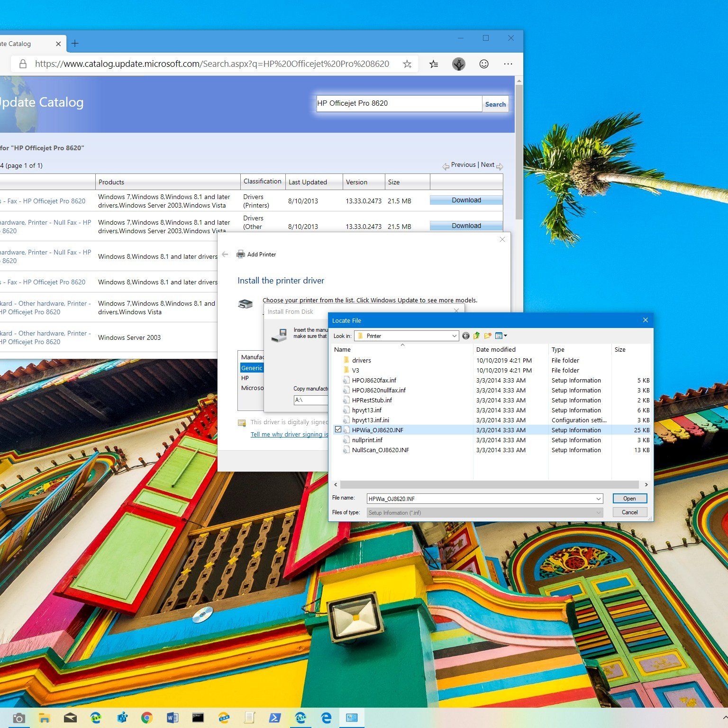Image resolution: width=728 pixels, height=728 pixels.
Task: Go back to last folder in Locate File
Action: tap(466, 336)
